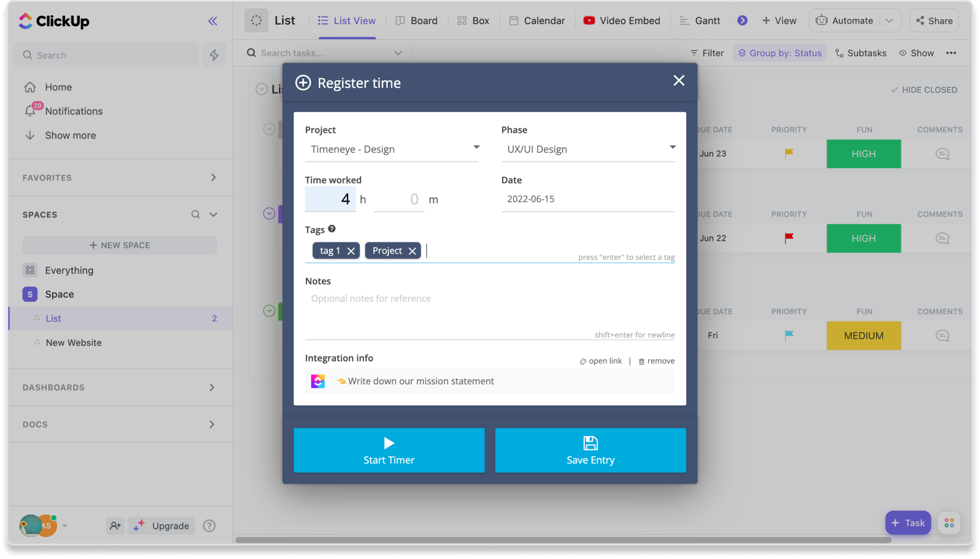Search spaces magnifier icon in sidebar

(195, 214)
